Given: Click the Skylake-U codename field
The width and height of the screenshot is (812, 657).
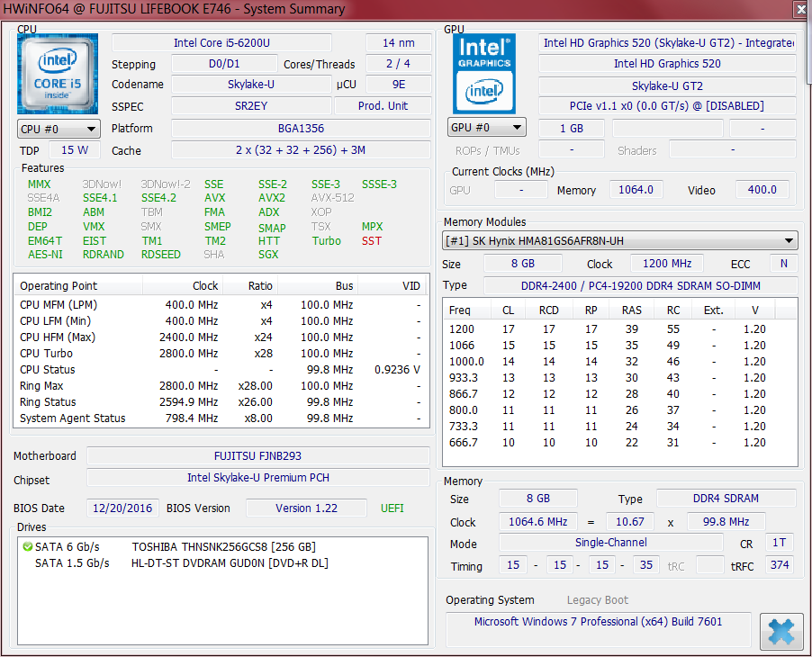Looking at the screenshot, I should (251, 85).
